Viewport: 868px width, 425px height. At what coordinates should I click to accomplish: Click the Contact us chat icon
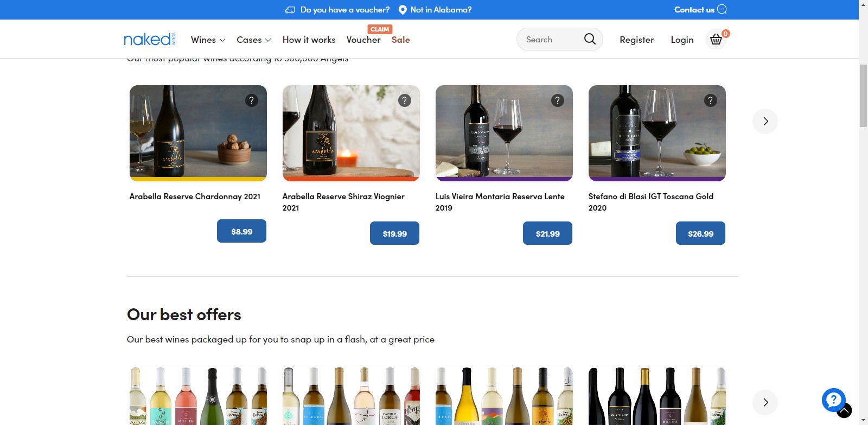(722, 9)
